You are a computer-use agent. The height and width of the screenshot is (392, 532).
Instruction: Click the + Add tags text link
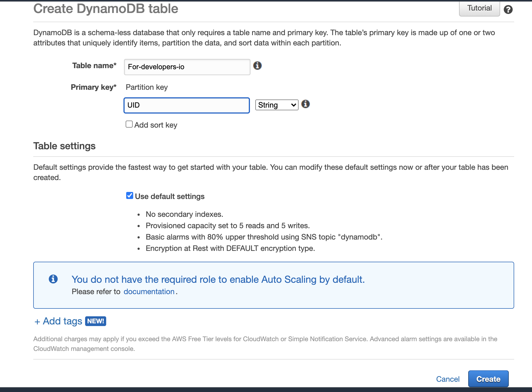(58, 321)
